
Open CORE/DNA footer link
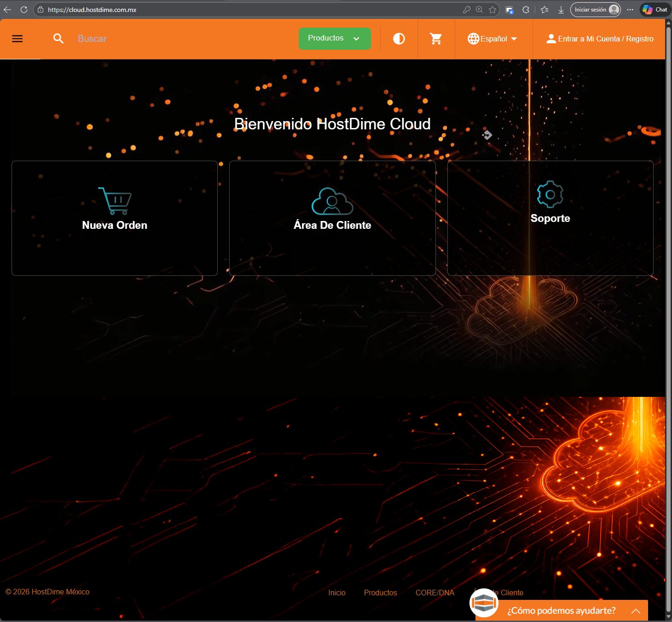tap(434, 593)
